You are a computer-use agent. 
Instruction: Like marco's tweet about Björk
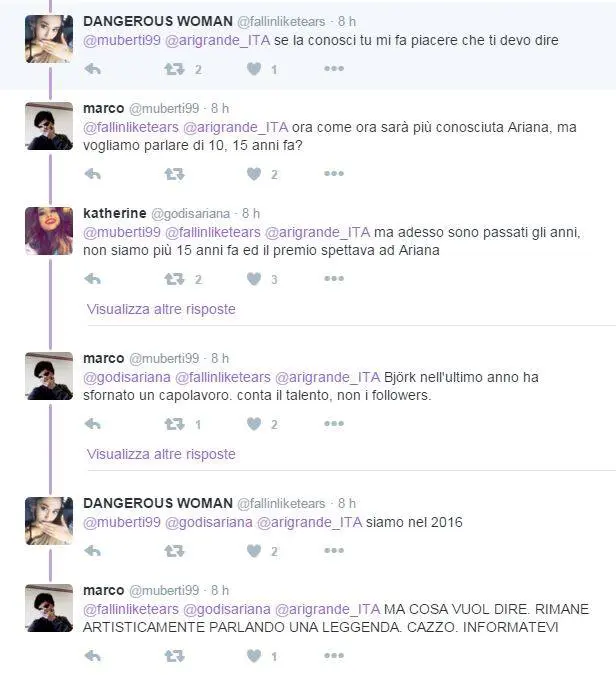tap(254, 424)
